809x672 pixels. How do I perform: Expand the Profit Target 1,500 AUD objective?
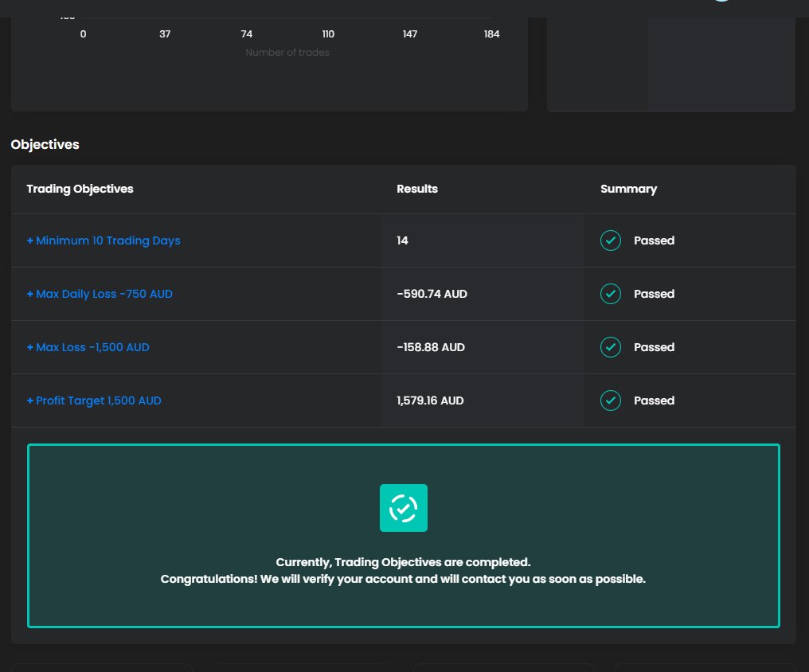[x=94, y=400]
